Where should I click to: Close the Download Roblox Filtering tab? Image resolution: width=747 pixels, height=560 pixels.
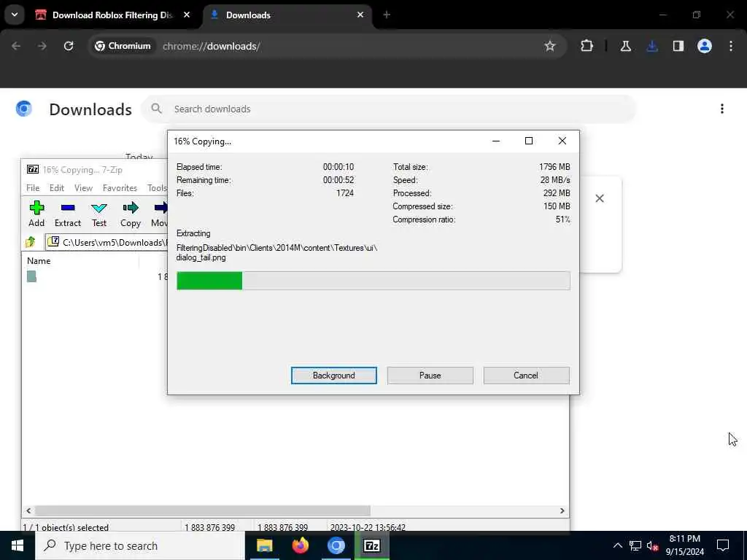pyautogui.click(x=187, y=15)
